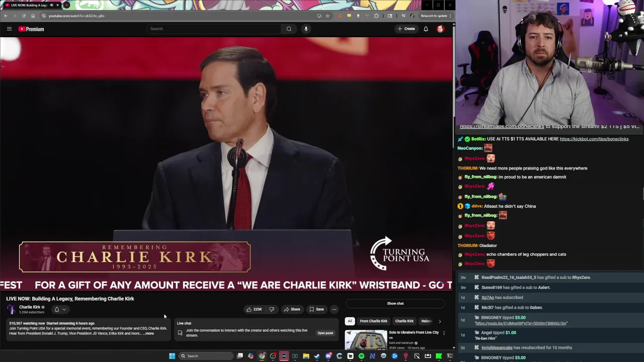Image resolution: width=644 pixels, height=362 pixels.
Task: Save the video to a playlist
Action: point(316,309)
